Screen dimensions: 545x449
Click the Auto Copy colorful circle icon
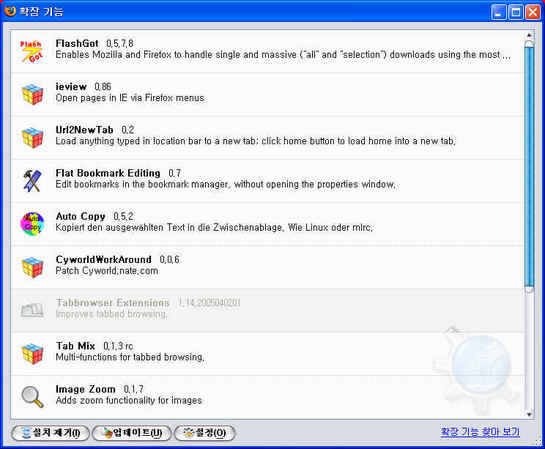click(x=32, y=223)
